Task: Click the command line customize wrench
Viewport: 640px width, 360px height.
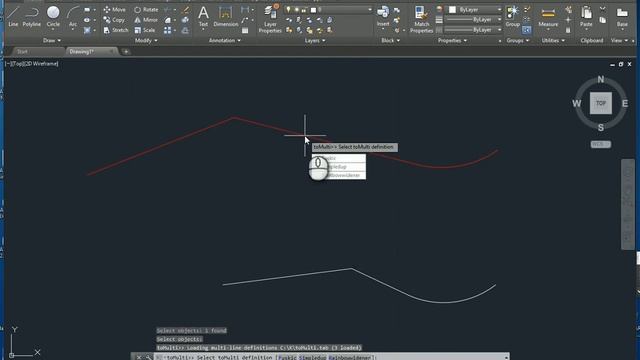Action: (x=148, y=358)
